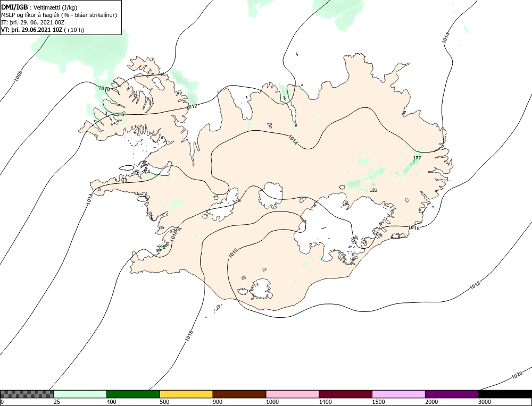The image size is (532, 406).
Task: Click the light green 25-400 legend swatch
Action: 80,394
